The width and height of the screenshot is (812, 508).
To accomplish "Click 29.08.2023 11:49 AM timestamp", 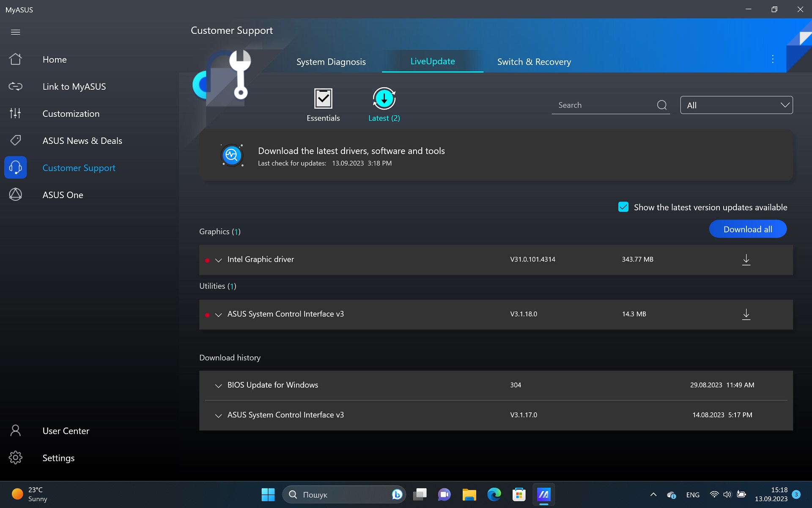I will point(722,385).
